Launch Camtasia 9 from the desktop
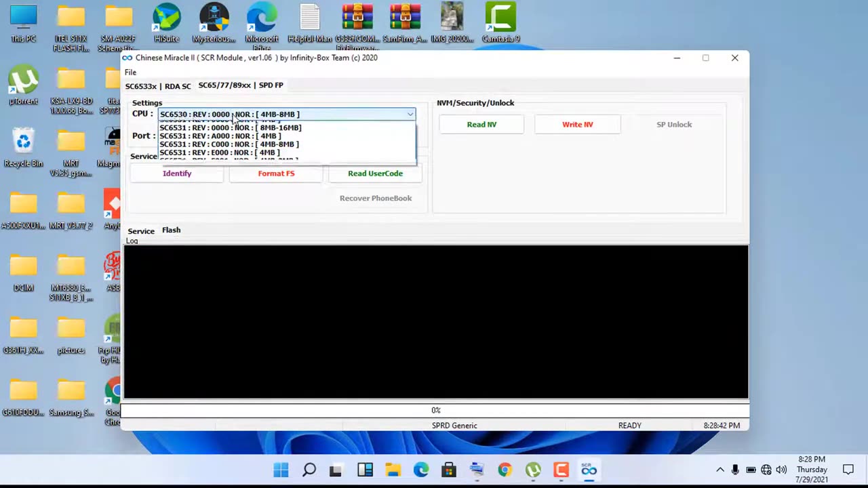The width and height of the screenshot is (868, 488). pos(500,23)
